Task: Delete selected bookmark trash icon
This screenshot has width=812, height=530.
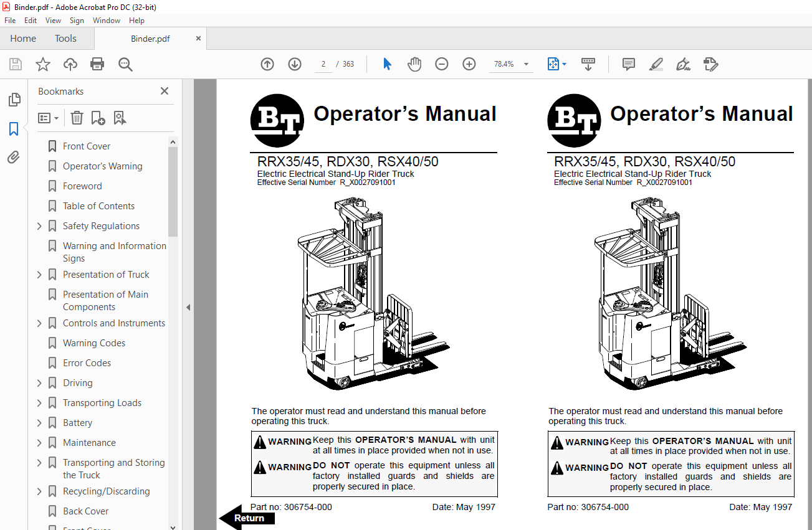Action: click(77, 118)
